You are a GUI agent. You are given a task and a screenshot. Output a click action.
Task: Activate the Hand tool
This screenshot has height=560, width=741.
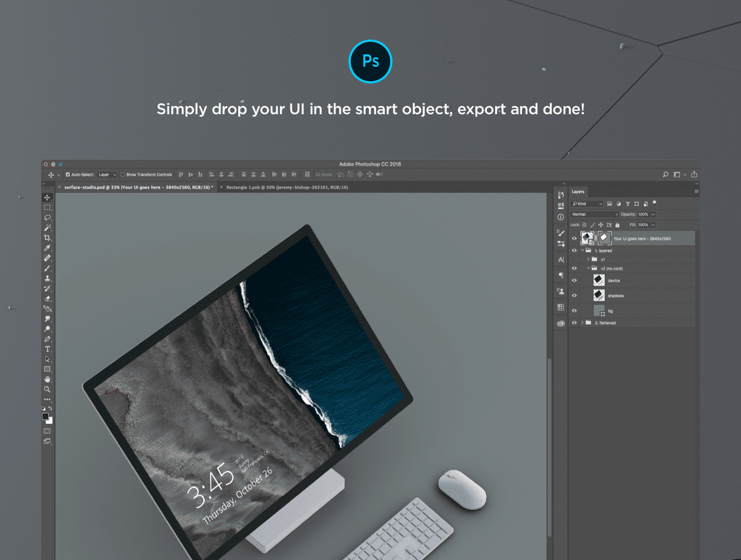pyautogui.click(x=47, y=379)
